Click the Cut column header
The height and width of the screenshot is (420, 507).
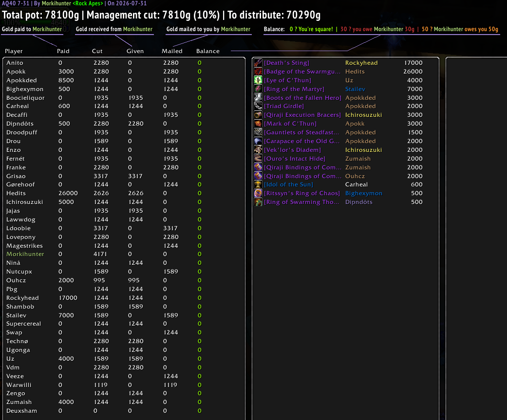97,51
